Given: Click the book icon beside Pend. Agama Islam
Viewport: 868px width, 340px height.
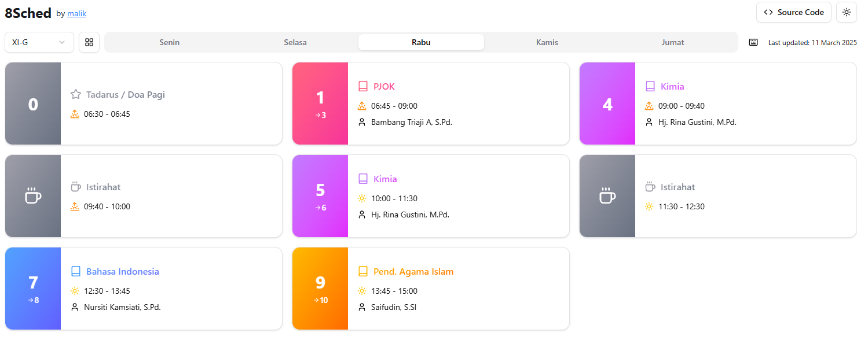Looking at the screenshot, I should click(362, 271).
